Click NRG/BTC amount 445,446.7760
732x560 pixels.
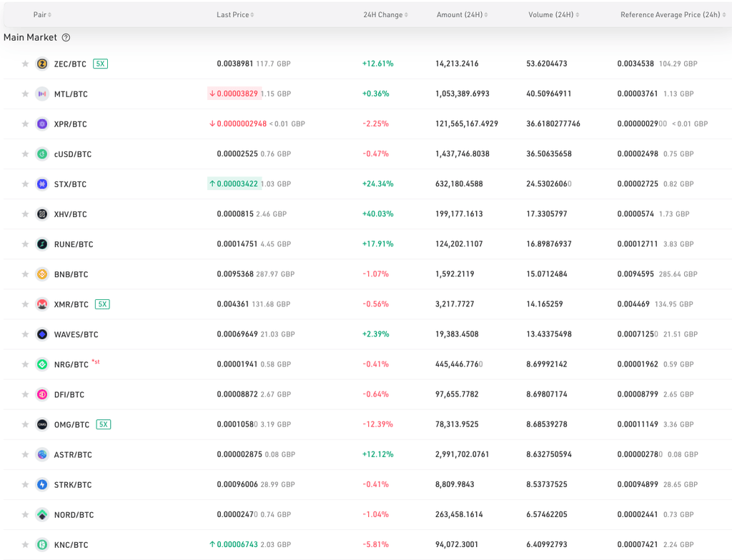459,364
